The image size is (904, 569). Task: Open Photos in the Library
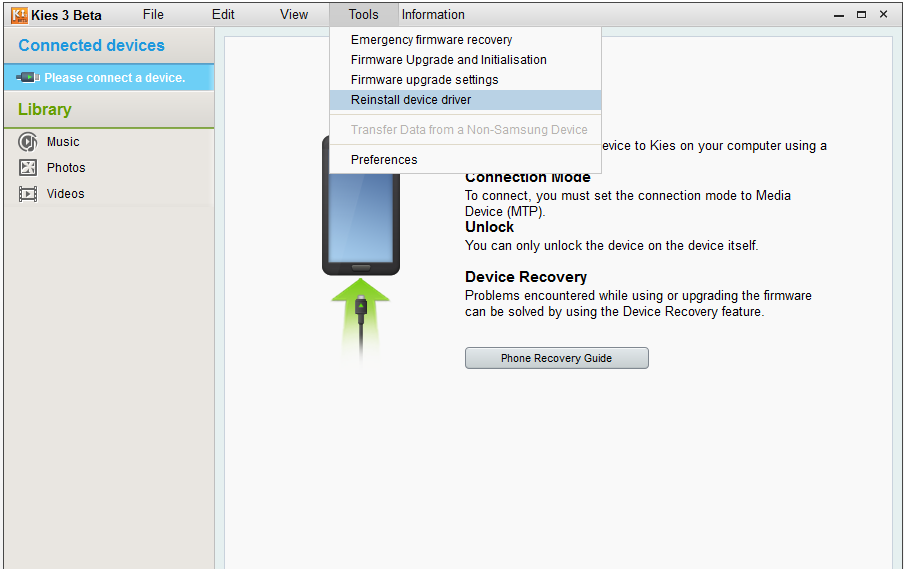(66, 168)
